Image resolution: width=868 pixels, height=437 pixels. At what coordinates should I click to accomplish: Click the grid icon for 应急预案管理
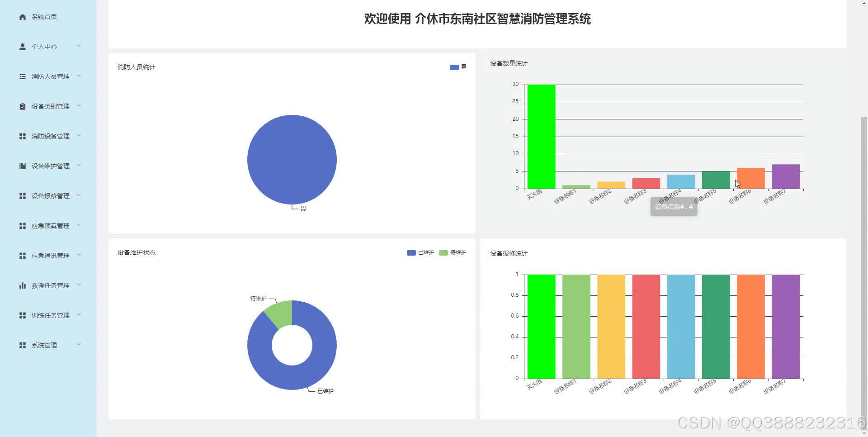tap(23, 226)
